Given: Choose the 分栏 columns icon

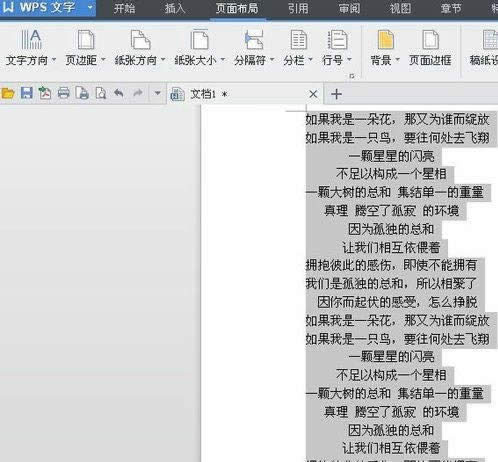Looking at the screenshot, I should (x=298, y=39).
